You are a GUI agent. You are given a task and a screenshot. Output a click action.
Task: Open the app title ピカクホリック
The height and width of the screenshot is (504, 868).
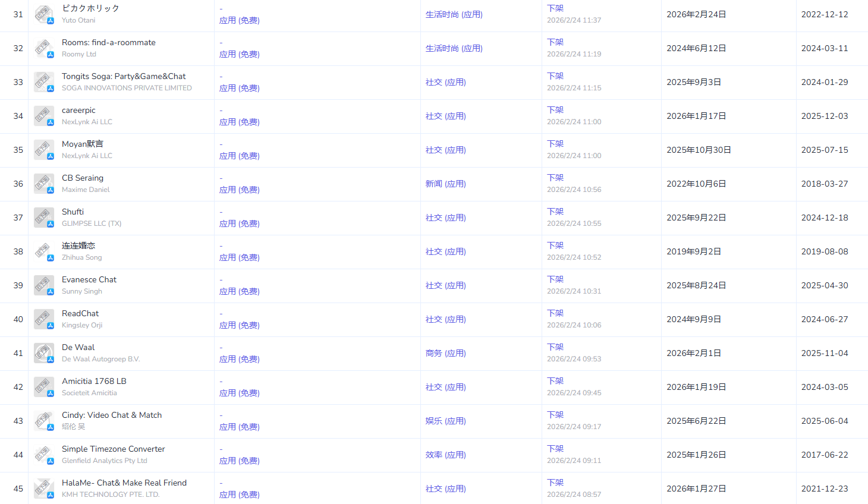(x=90, y=8)
